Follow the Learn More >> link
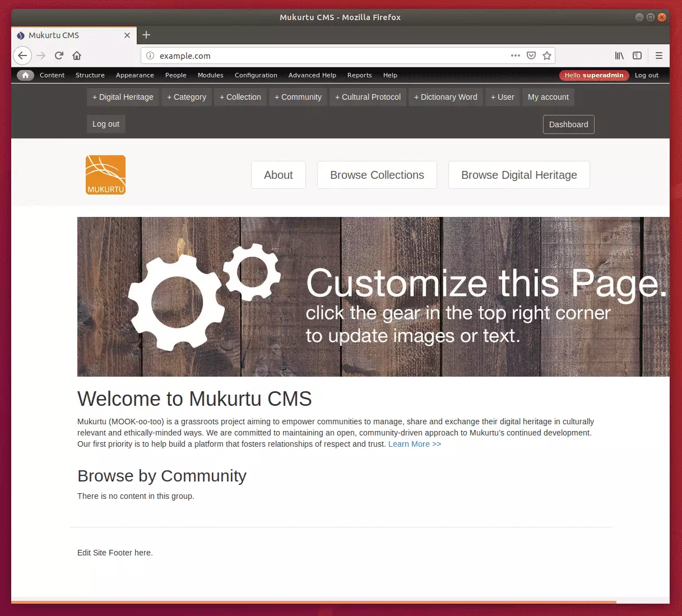Screen dimensions: 682x616 415,444
